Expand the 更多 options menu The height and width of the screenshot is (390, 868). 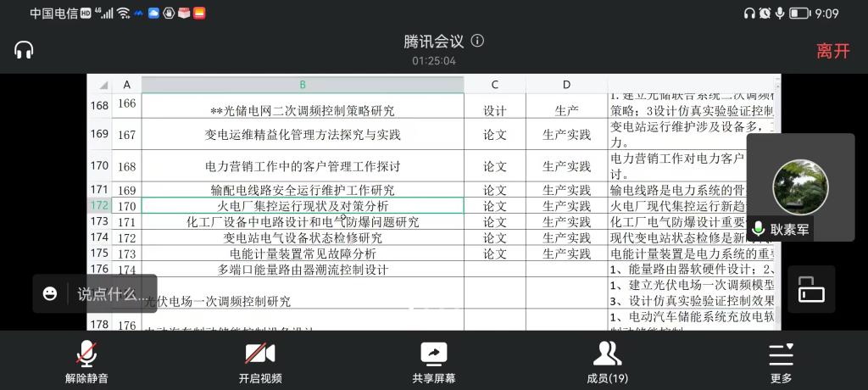pyautogui.click(x=781, y=359)
